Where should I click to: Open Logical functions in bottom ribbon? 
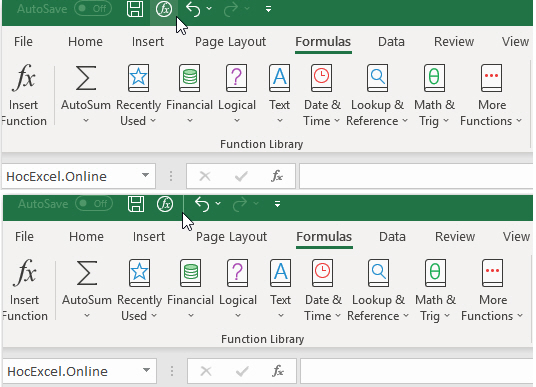point(238,290)
